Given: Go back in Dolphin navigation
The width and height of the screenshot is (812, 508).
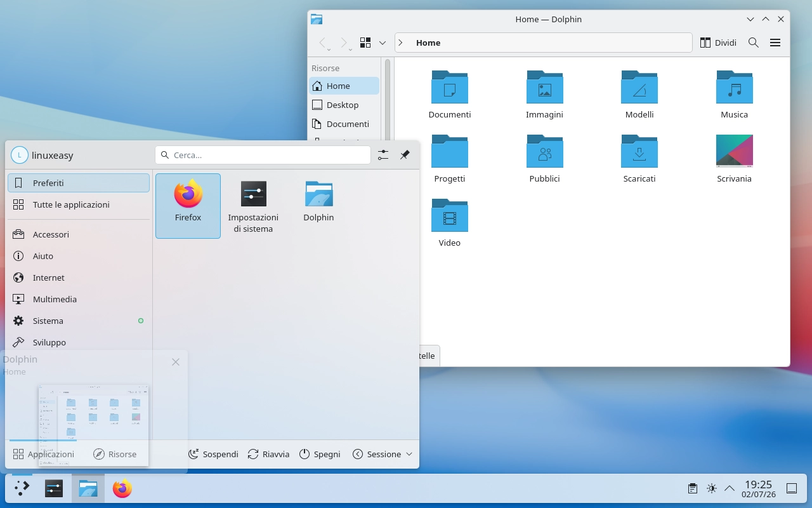Looking at the screenshot, I should click(323, 43).
